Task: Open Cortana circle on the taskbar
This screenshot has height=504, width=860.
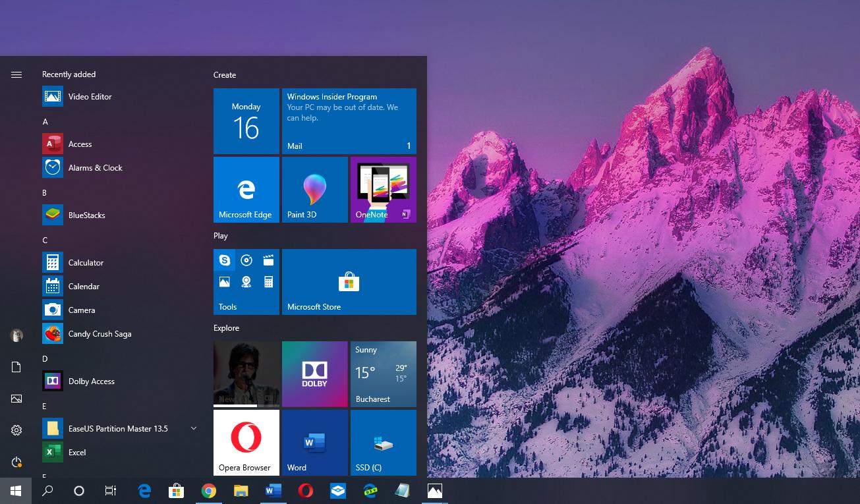Action: tap(79, 491)
